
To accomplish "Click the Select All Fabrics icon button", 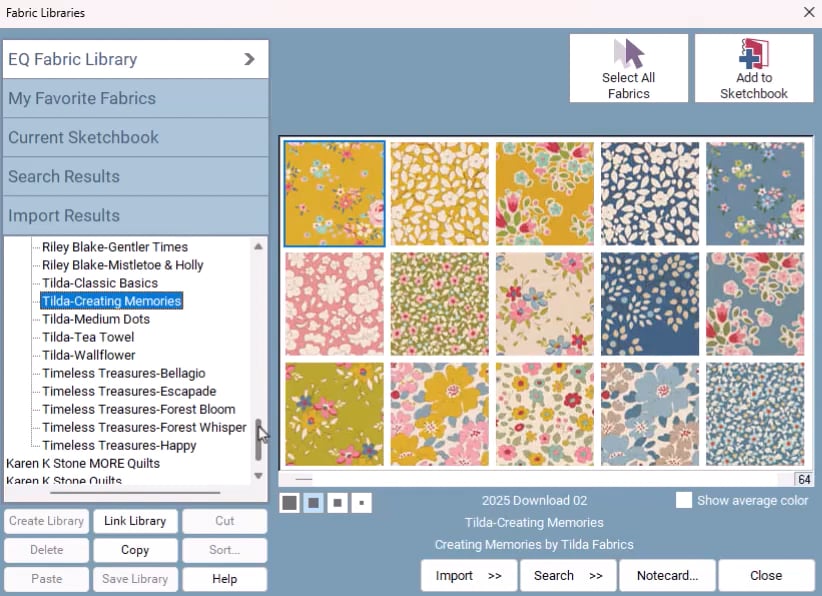I will (629, 68).
